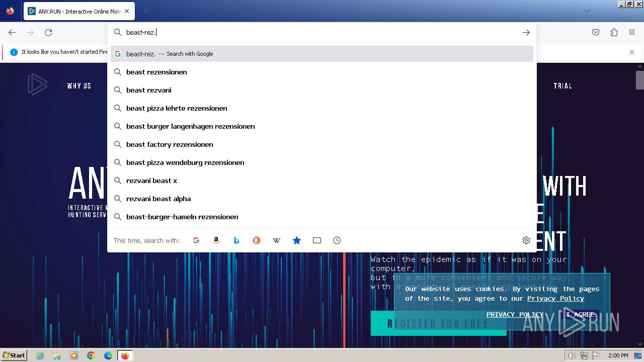The width and height of the screenshot is (644, 362).
Task: Search this time with Amazon icon
Action: click(216, 240)
